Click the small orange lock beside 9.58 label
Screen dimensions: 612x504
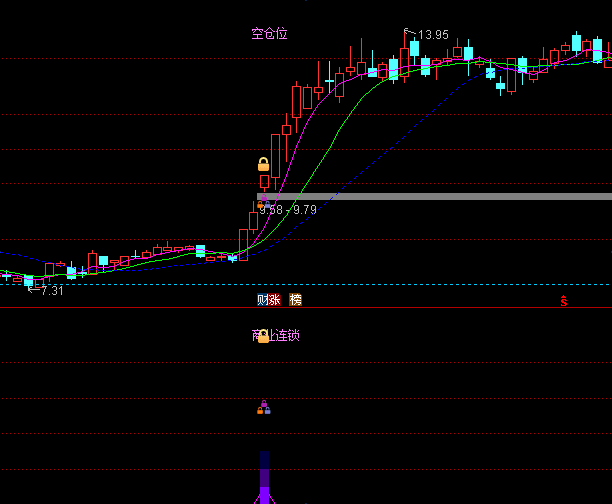260,205
